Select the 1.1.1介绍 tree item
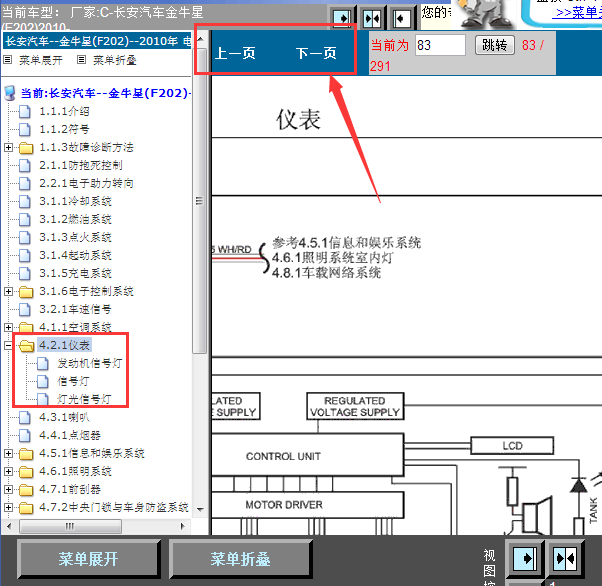Viewport: 602px width, 586px height. (x=64, y=111)
